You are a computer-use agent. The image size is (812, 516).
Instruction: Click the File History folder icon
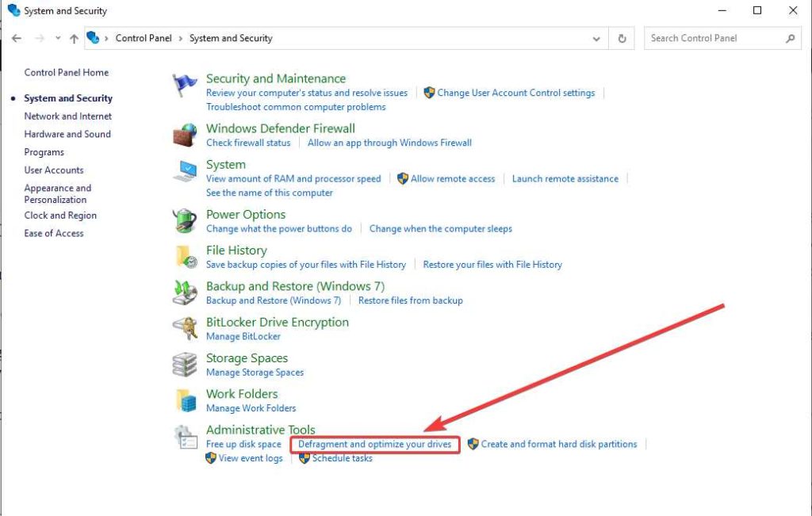coord(186,258)
